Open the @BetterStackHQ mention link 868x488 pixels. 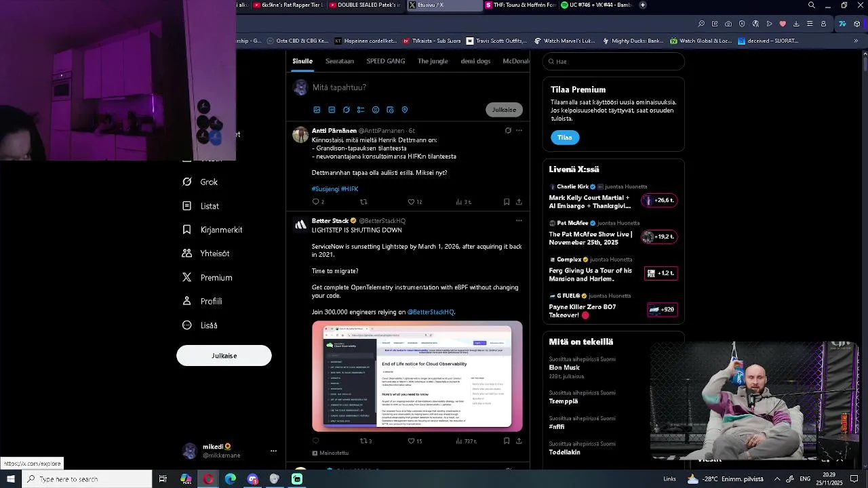click(431, 312)
